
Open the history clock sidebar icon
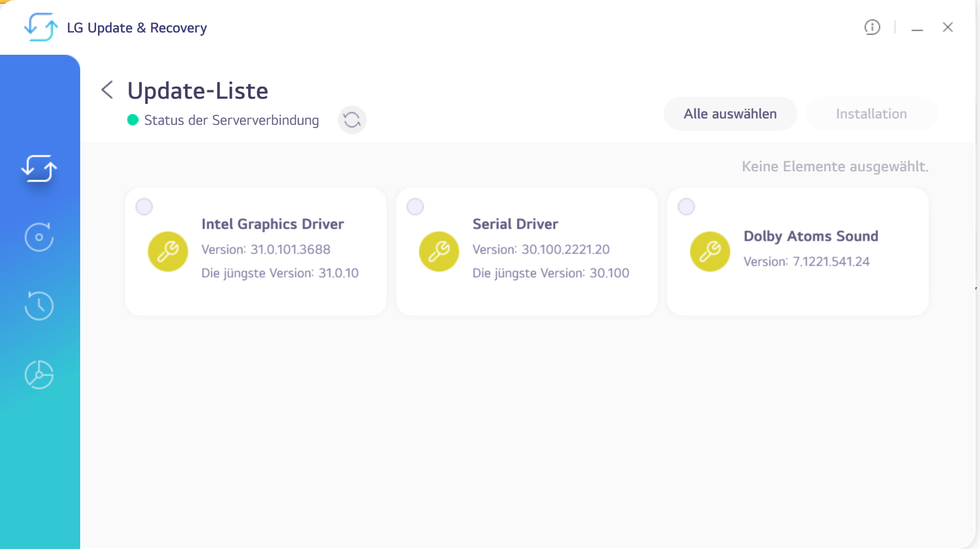point(39,306)
